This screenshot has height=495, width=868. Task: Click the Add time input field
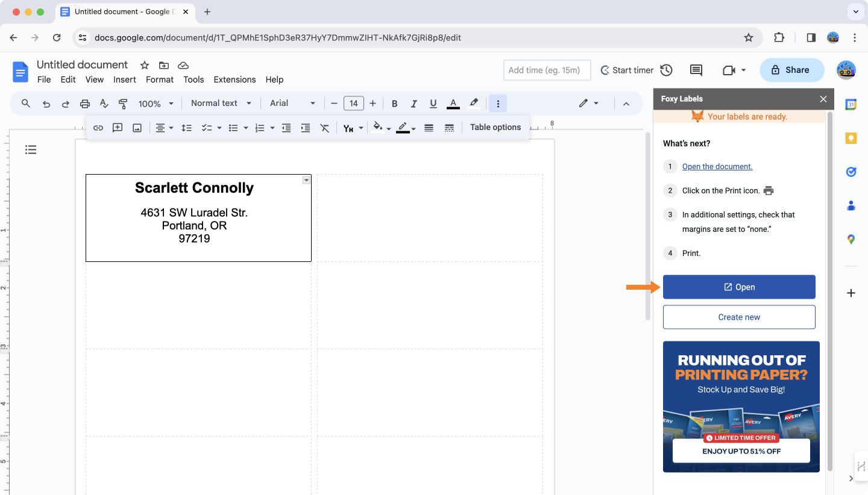pos(547,70)
